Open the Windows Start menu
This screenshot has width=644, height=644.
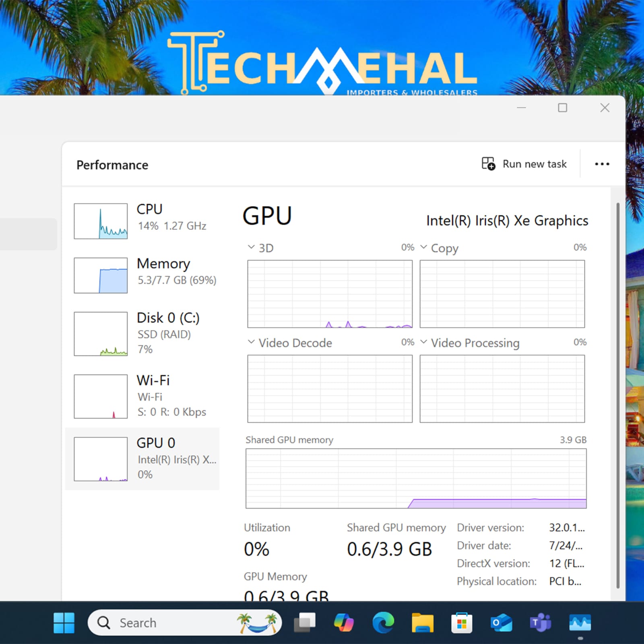click(64, 623)
